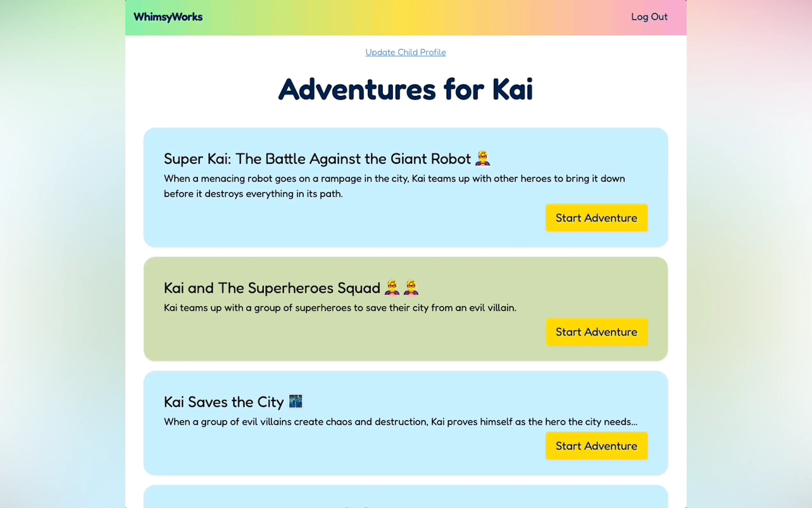
Task: Select the Super Kai Giant Robot title
Action: tap(317, 159)
